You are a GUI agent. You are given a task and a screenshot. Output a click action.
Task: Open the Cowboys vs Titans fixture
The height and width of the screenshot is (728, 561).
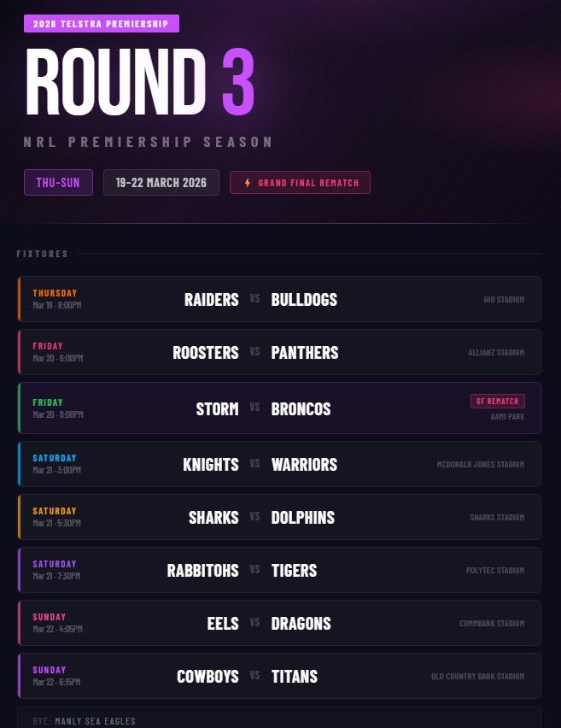[x=279, y=676]
